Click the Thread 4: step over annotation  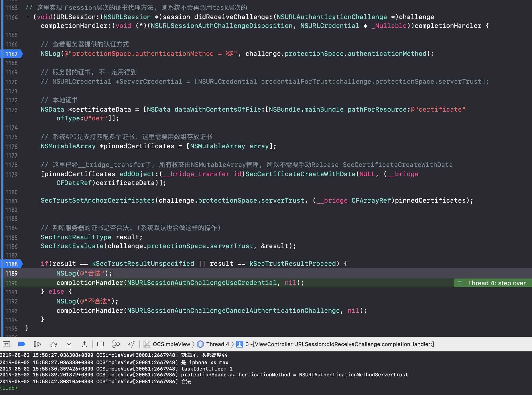coord(497,283)
